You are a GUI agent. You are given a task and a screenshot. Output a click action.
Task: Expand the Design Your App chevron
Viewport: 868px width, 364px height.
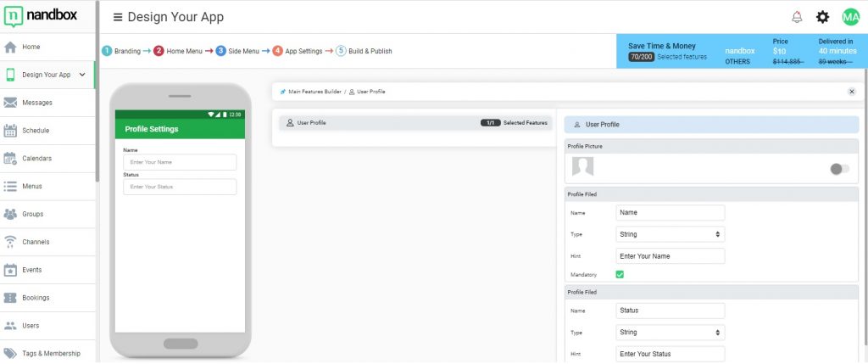click(x=82, y=75)
